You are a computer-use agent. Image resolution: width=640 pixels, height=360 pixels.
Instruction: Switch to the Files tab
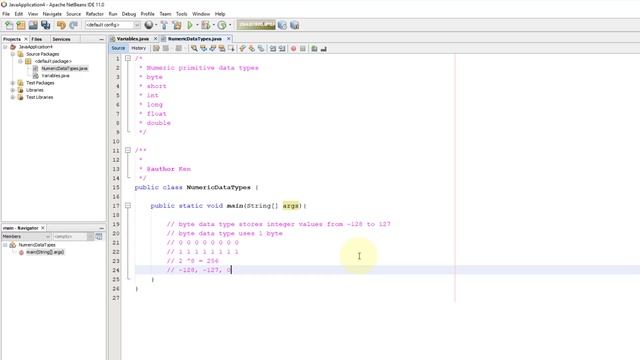(37, 39)
